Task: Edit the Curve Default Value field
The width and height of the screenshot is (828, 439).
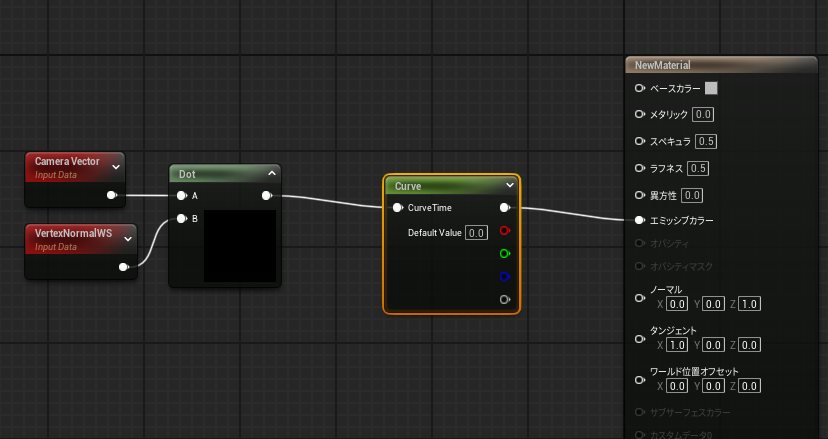Action: [476, 233]
